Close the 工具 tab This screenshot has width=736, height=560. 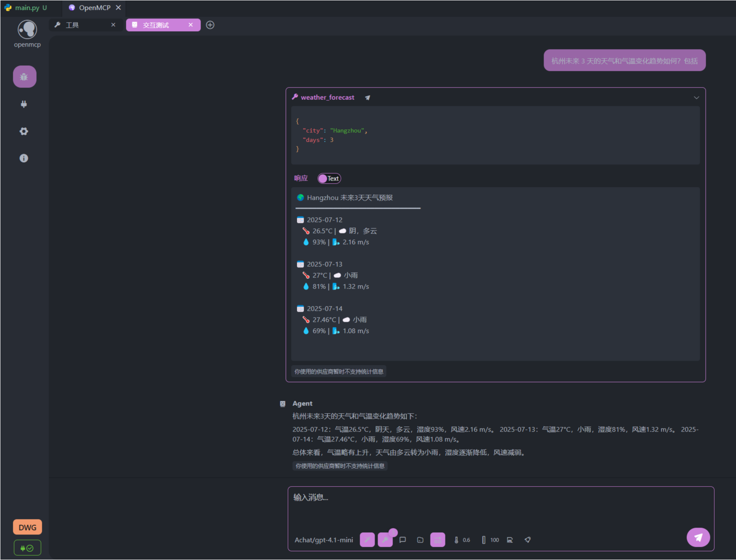coord(113,25)
